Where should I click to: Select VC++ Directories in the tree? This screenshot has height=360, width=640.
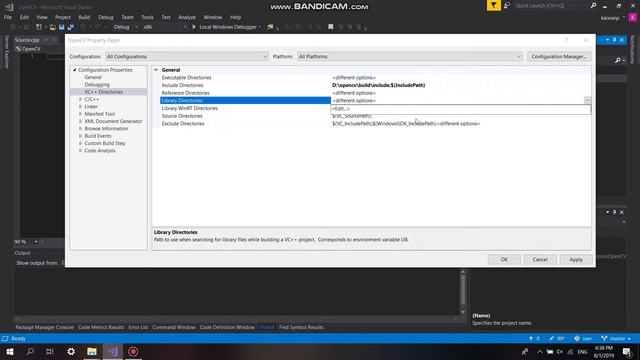[104, 92]
